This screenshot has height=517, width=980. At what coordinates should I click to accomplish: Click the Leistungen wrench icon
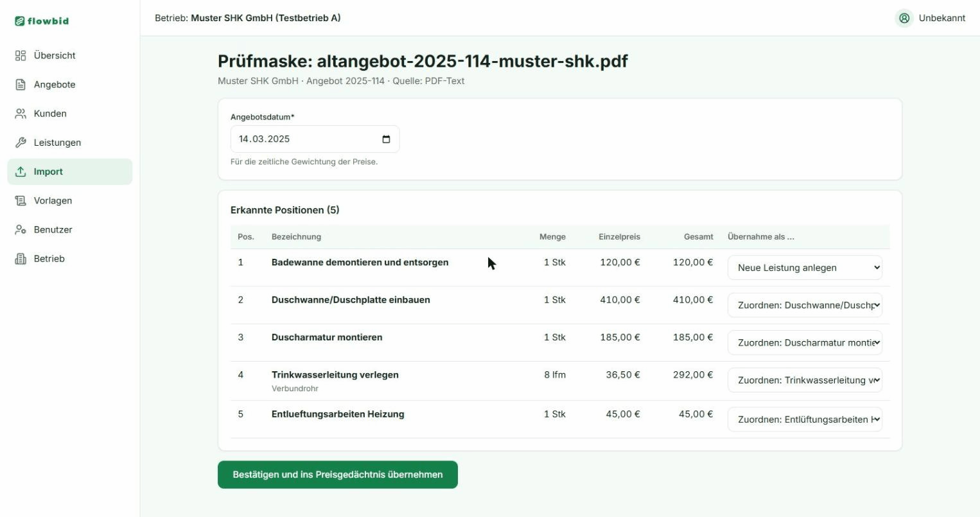[x=21, y=143]
